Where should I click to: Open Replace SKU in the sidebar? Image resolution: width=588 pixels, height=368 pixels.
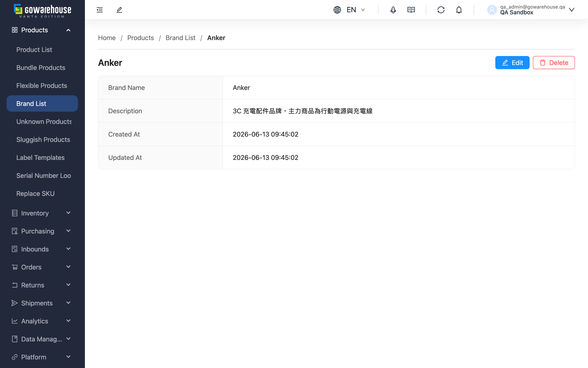[42, 194]
